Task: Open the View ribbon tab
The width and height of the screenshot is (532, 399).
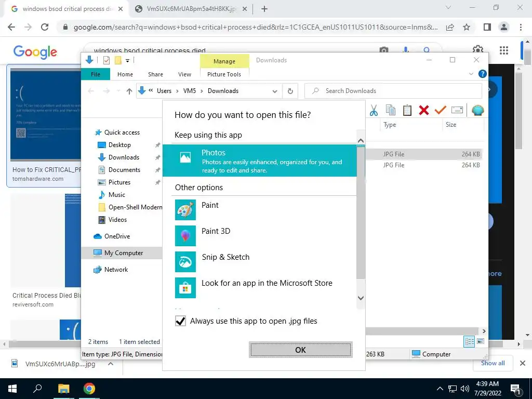Action: coord(184,74)
